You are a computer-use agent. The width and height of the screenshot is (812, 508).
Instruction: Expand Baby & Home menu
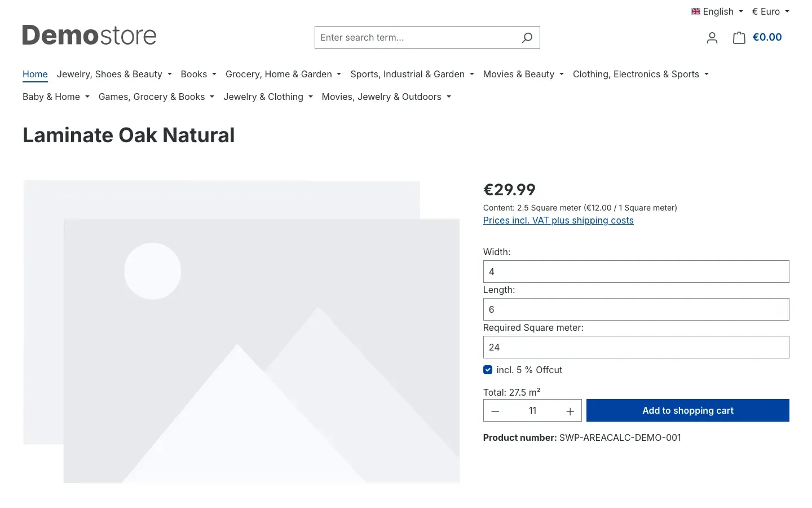(x=56, y=97)
